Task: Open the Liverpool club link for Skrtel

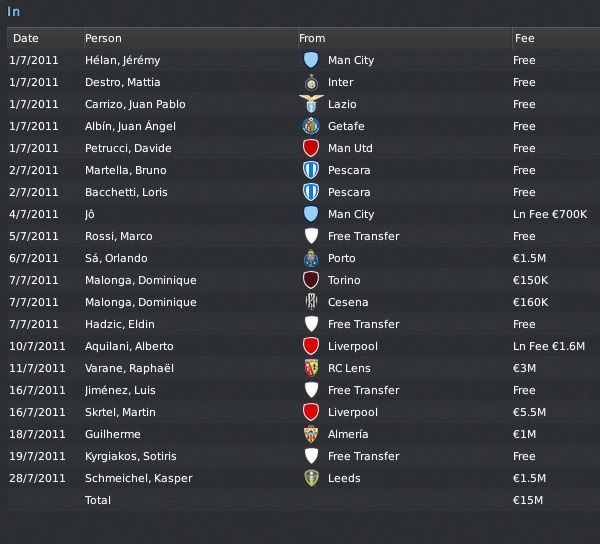Action: tap(352, 412)
